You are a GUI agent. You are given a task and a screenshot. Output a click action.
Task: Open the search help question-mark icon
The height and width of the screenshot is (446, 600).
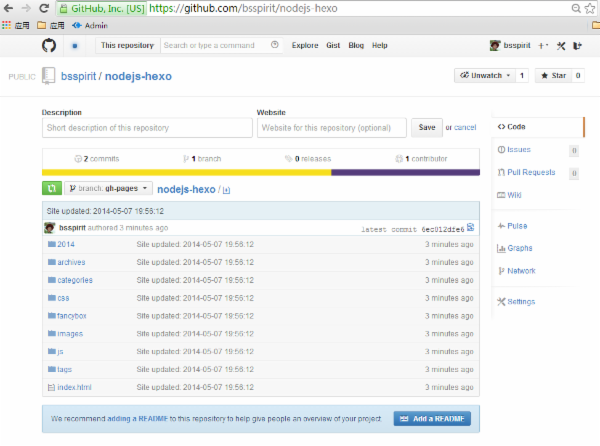(x=274, y=45)
